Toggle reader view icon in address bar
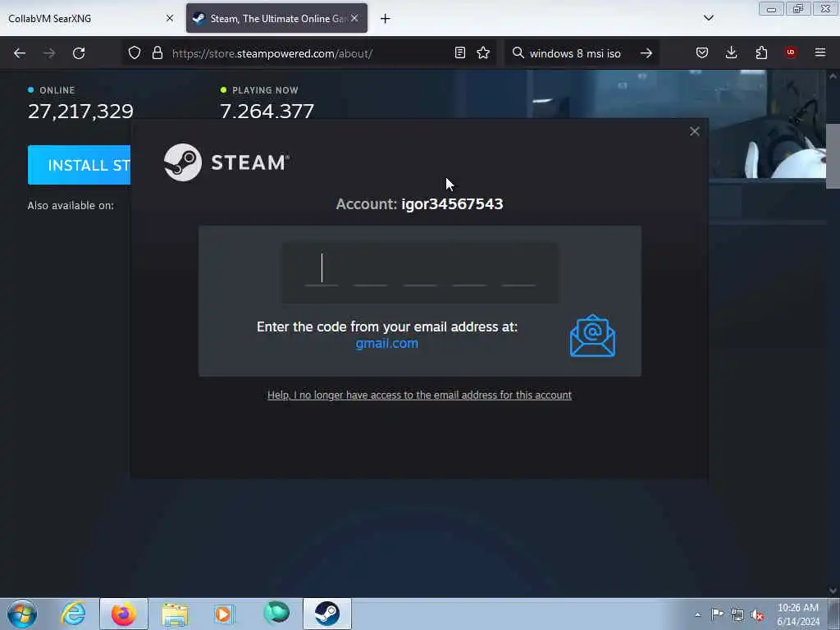The width and height of the screenshot is (840, 630). coord(459,52)
